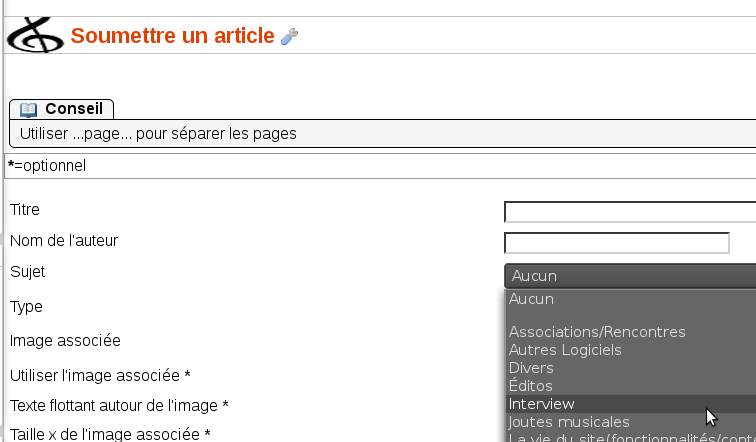The image size is (756, 442).
Task: Open the Conseil tab
Action: coord(62,109)
